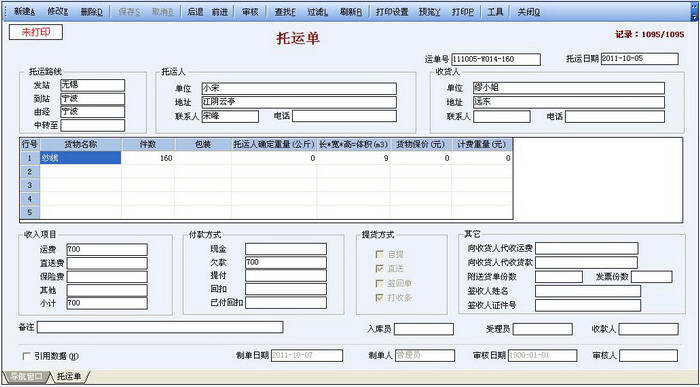This screenshot has width=700, height=387.
Task: Switch to the 导航窗口 bottom tab
Action: (x=26, y=377)
